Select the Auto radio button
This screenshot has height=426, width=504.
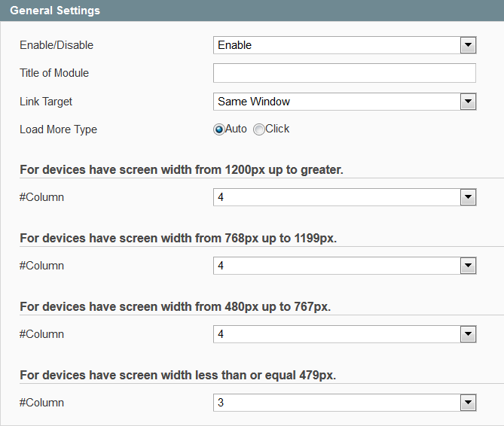click(219, 129)
